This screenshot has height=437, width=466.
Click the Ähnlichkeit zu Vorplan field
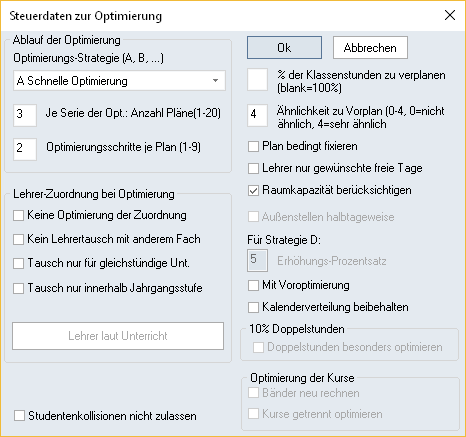tap(257, 115)
